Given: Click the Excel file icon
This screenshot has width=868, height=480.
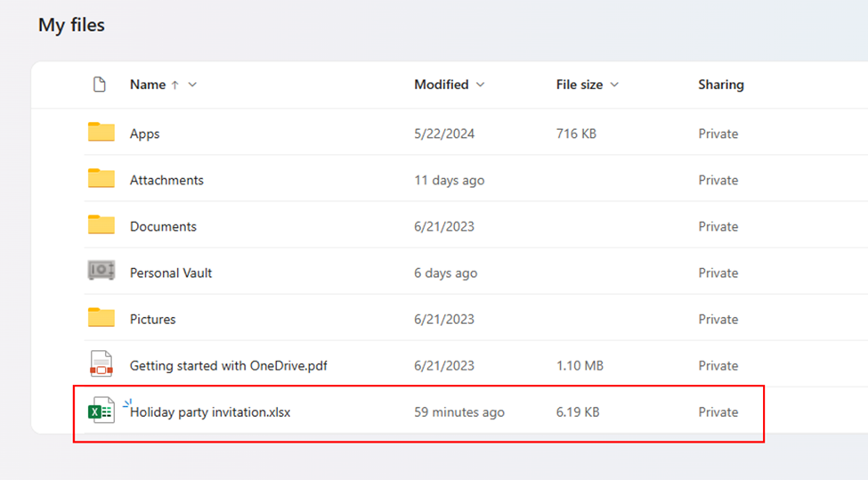Looking at the screenshot, I should 101,411.
